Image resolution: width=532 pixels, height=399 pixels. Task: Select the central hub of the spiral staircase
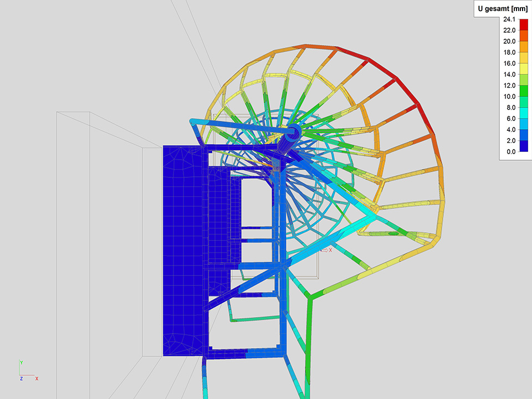tap(293, 131)
